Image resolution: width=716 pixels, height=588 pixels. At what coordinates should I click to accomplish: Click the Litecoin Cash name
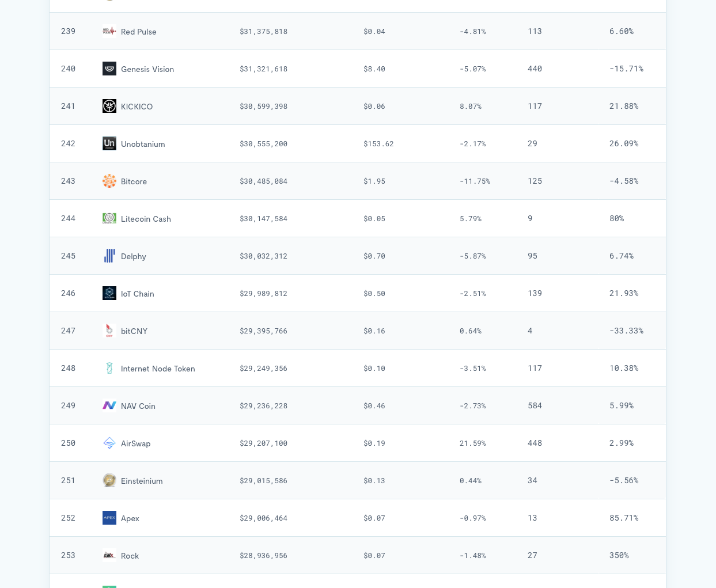click(146, 218)
